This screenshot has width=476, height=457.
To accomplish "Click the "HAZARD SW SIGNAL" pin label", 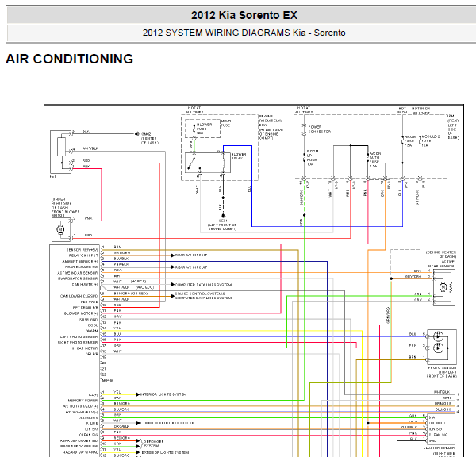I will 80,452.
